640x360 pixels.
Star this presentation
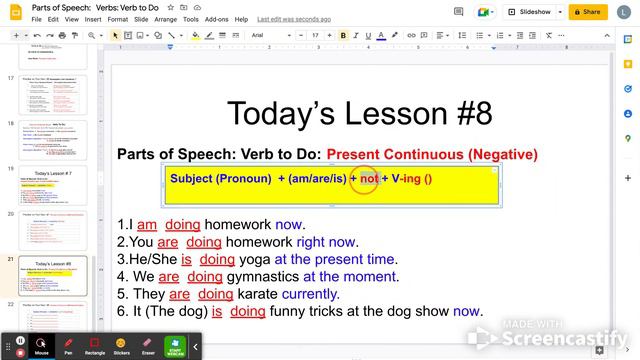point(171,7)
